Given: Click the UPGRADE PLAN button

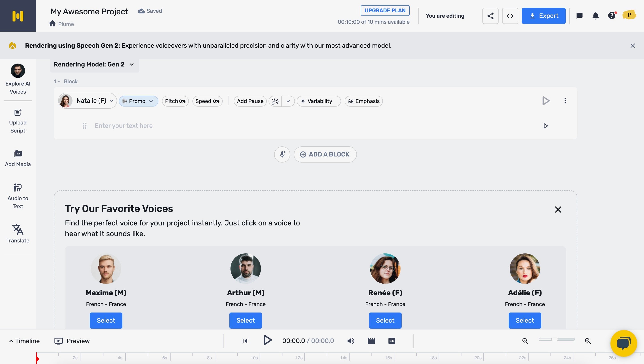Looking at the screenshot, I should tap(385, 11).
